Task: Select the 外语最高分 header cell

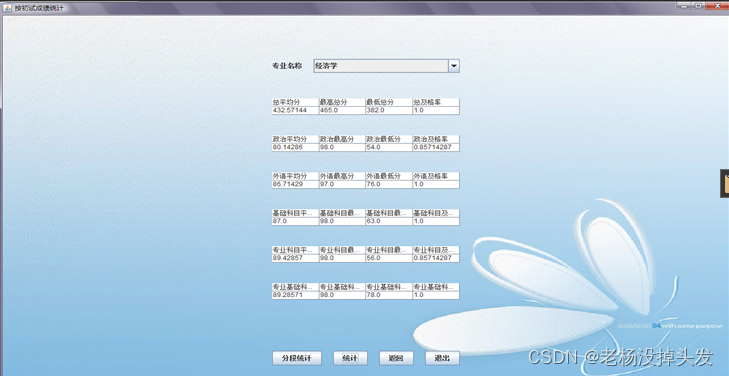Action: pos(342,176)
